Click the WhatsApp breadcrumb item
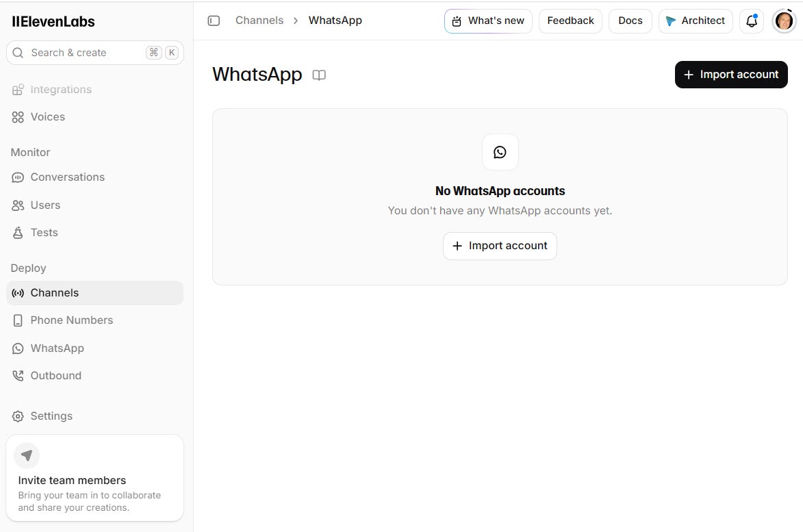This screenshot has height=532, width=803. pyautogui.click(x=335, y=21)
